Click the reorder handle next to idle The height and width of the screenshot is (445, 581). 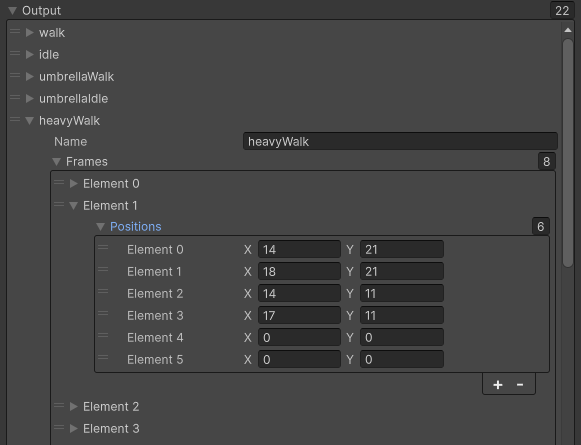[15, 53]
